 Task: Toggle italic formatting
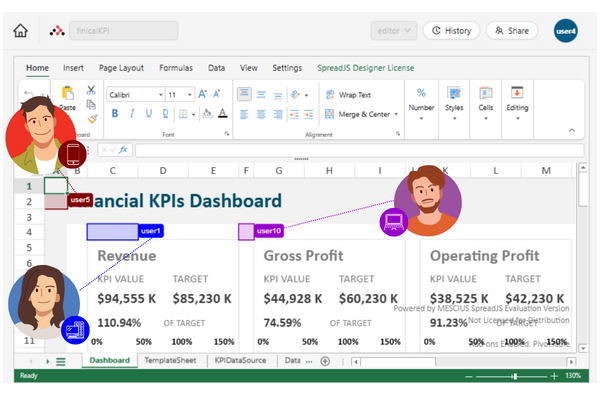tap(132, 114)
